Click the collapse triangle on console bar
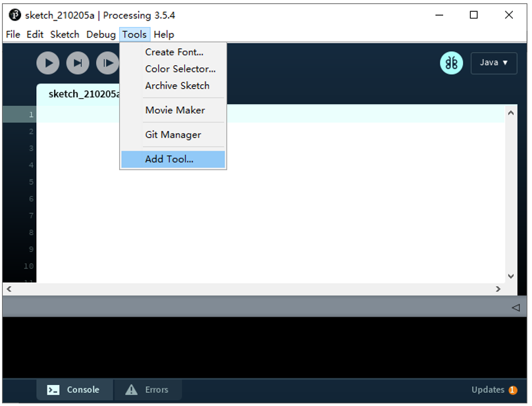The image size is (532, 406). coord(516,308)
